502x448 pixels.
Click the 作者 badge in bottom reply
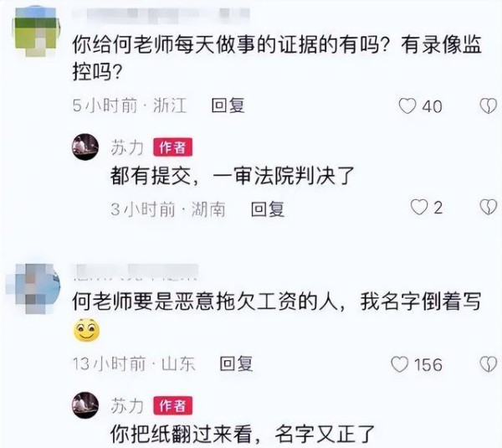click(173, 405)
